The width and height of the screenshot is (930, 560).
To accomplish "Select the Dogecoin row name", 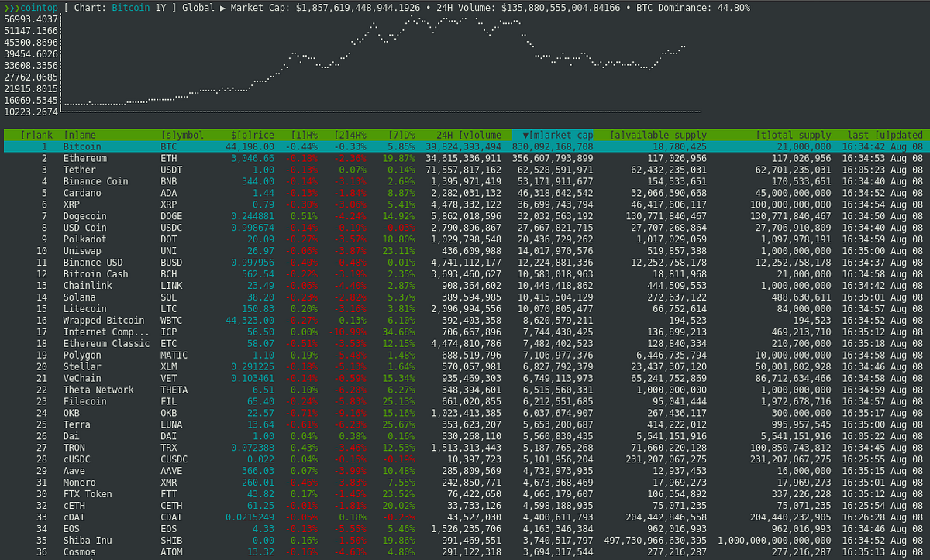I will pos(85,216).
